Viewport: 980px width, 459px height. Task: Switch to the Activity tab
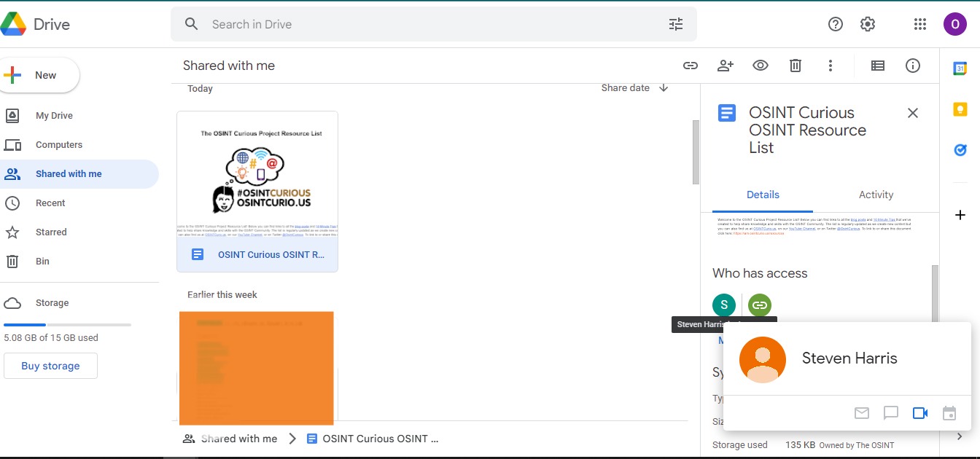[876, 195]
